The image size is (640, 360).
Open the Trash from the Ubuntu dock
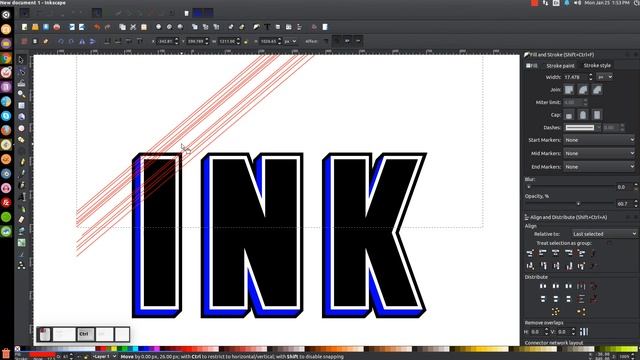pyautogui.click(x=6, y=353)
